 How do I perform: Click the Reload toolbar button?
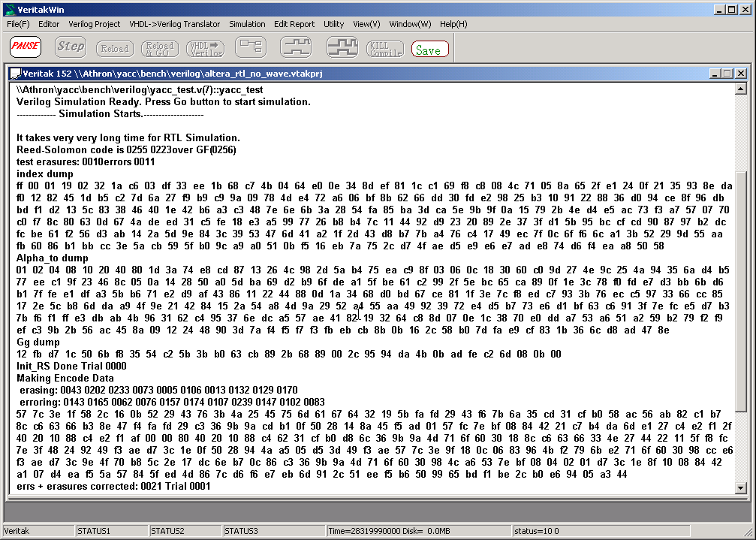pos(115,49)
